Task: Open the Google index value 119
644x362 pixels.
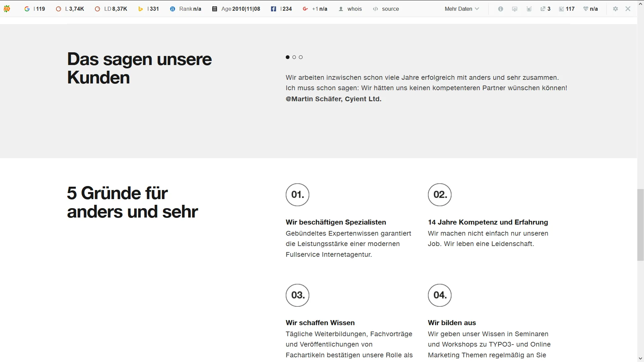Action: [35, 9]
